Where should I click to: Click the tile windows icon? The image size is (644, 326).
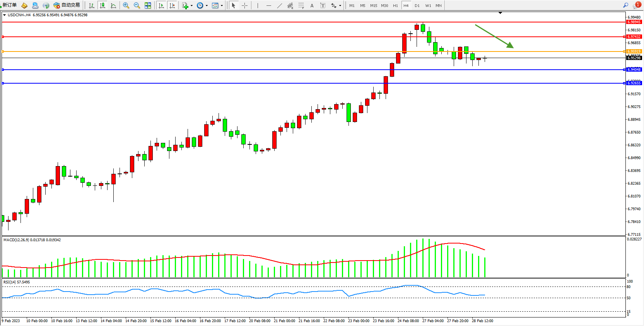148,5
